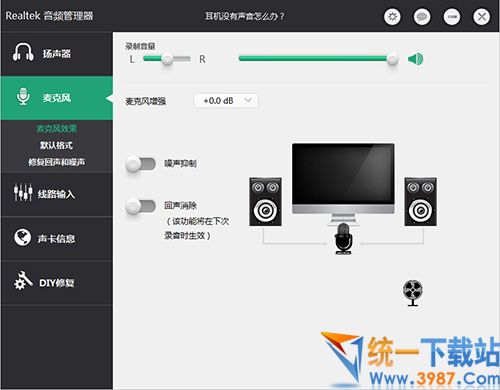Click the L balance label
Viewport: 500px width, 390px height.
[x=132, y=59]
